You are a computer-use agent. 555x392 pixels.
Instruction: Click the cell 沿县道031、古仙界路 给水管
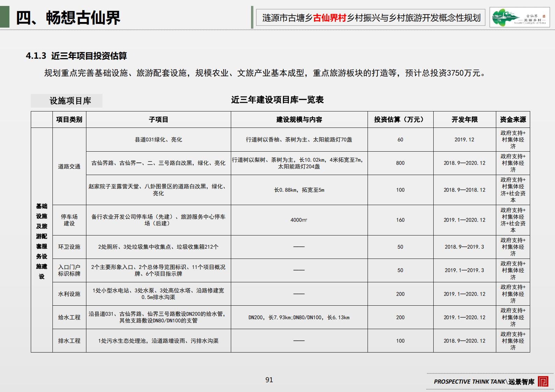click(158, 317)
